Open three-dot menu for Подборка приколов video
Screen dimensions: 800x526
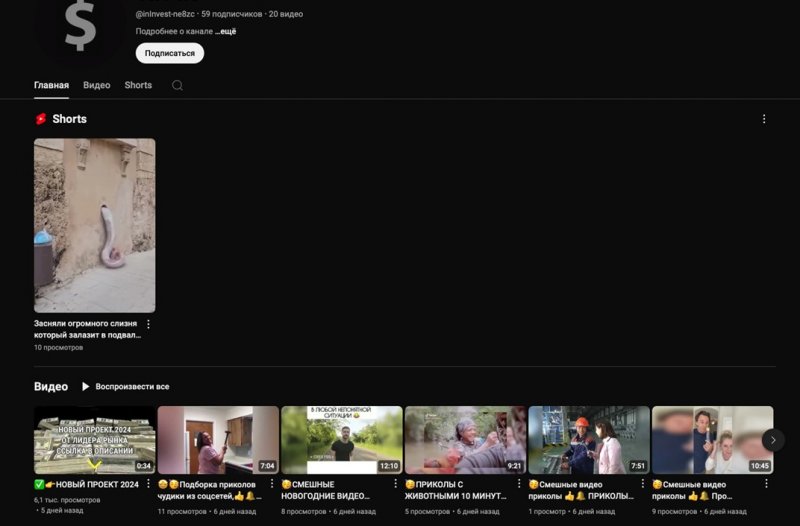(272, 484)
